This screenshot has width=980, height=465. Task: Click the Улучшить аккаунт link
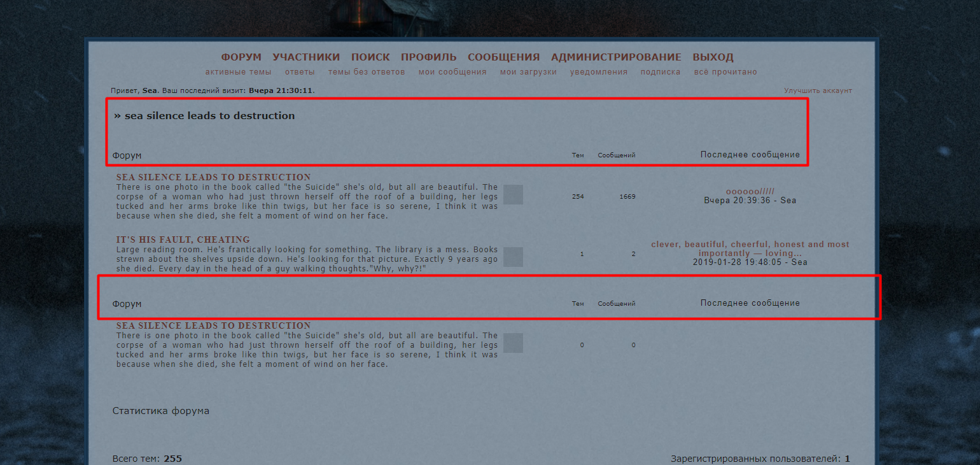(x=818, y=90)
